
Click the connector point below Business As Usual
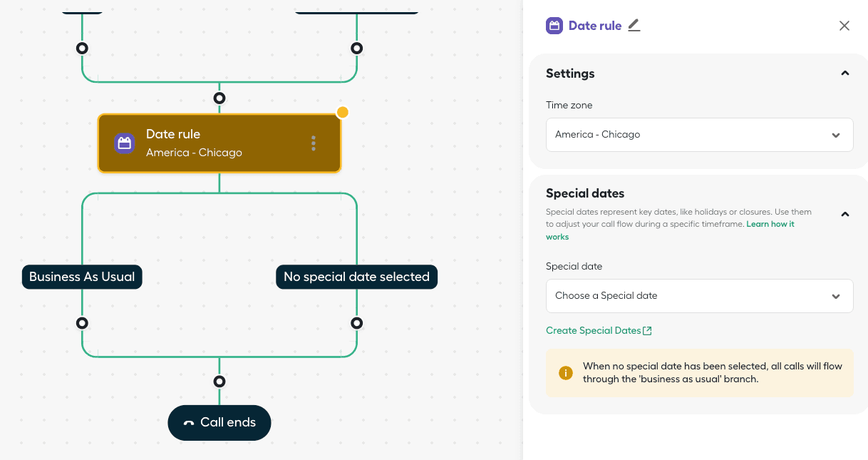pyautogui.click(x=82, y=323)
